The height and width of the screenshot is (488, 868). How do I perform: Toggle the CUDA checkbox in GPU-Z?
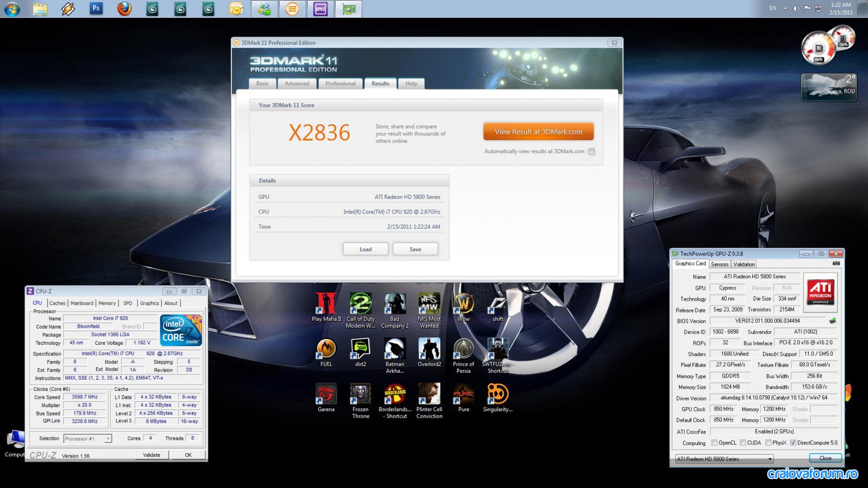pos(743,443)
